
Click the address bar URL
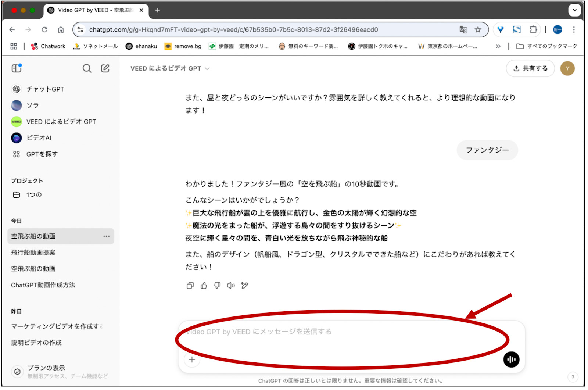pyautogui.click(x=233, y=30)
